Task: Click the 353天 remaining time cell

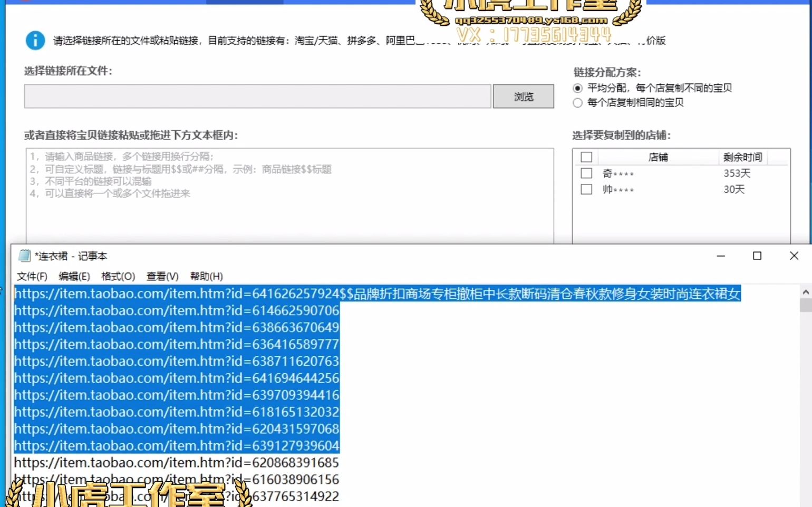Action: click(737, 173)
